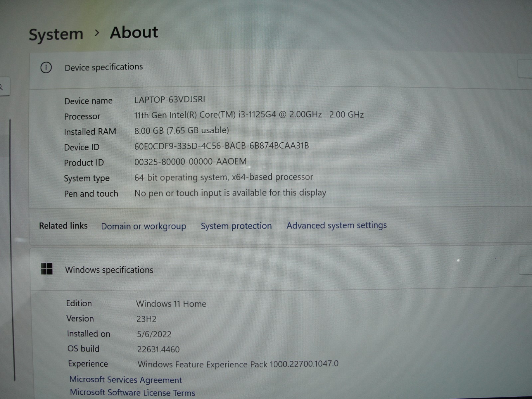Open Microsoft Services Agreement link
532x399 pixels.
[x=126, y=380]
